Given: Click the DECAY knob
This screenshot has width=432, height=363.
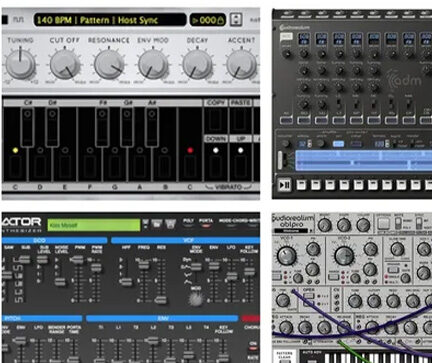Looking at the screenshot, I should coord(197,64).
